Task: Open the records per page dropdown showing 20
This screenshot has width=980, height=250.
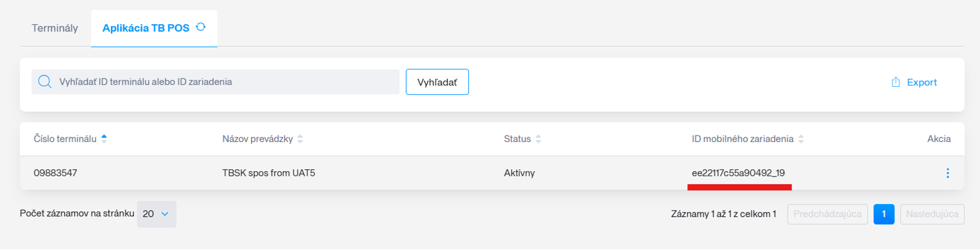Action: [156, 214]
